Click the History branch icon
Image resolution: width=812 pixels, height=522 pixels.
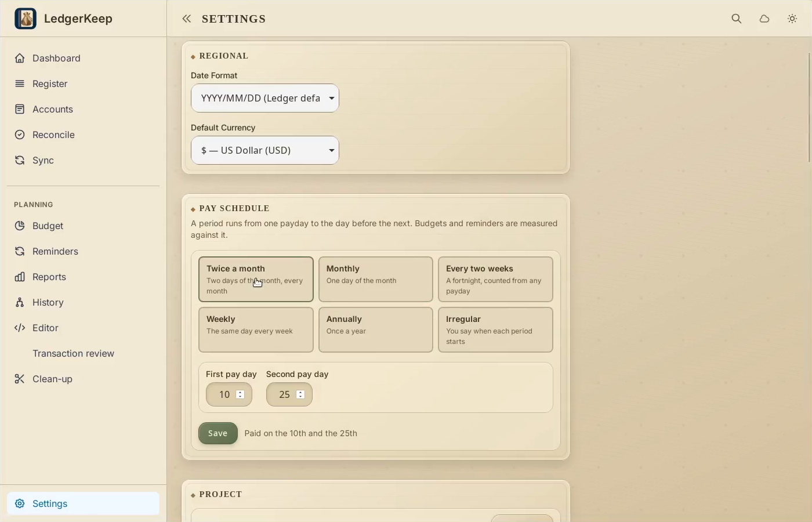click(20, 302)
